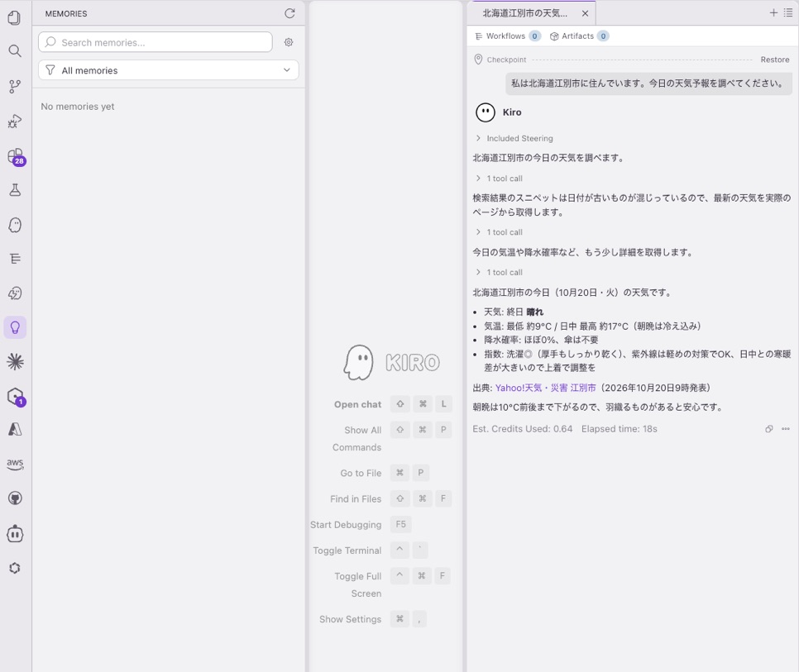The height and width of the screenshot is (672, 799).
Task: Open the workflows tree icon in sidebar
Action: (x=15, y=259)
